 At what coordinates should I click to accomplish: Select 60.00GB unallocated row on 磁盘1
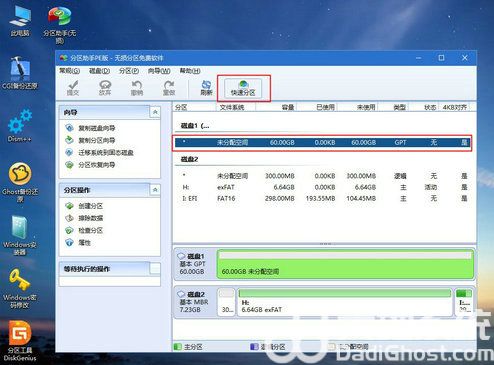point(322,143)
